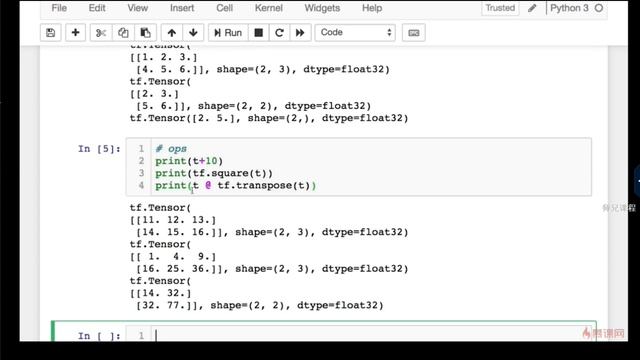Select the 'In [5]:' cell prompt
The height and width of the screenshot is (360, 640).
99,149
